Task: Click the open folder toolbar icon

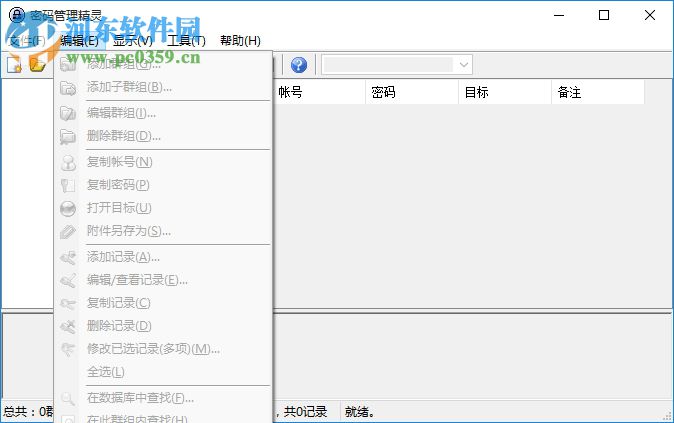Action: [x=38, y=64]
